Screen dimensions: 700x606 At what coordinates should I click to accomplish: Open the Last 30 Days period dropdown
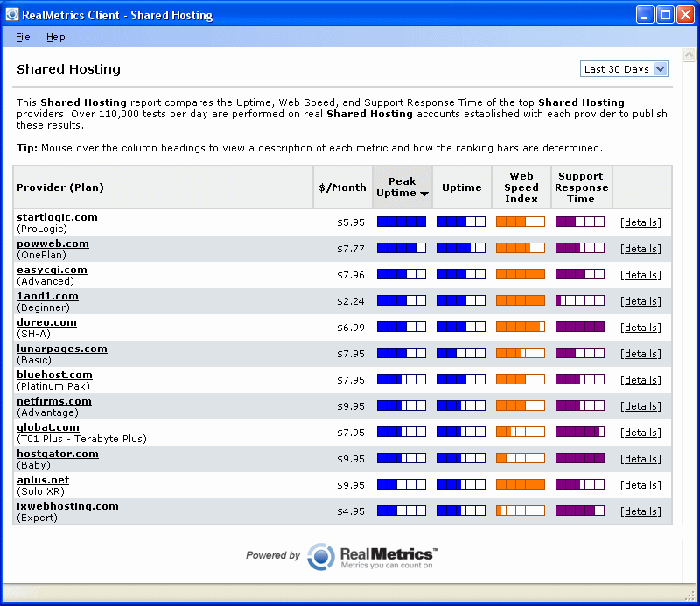pyautogui.click(x=624, y=69)
